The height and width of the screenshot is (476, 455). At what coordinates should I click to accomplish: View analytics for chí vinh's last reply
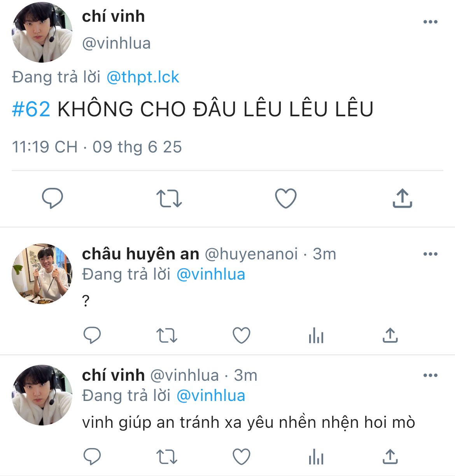coord(316,457)
